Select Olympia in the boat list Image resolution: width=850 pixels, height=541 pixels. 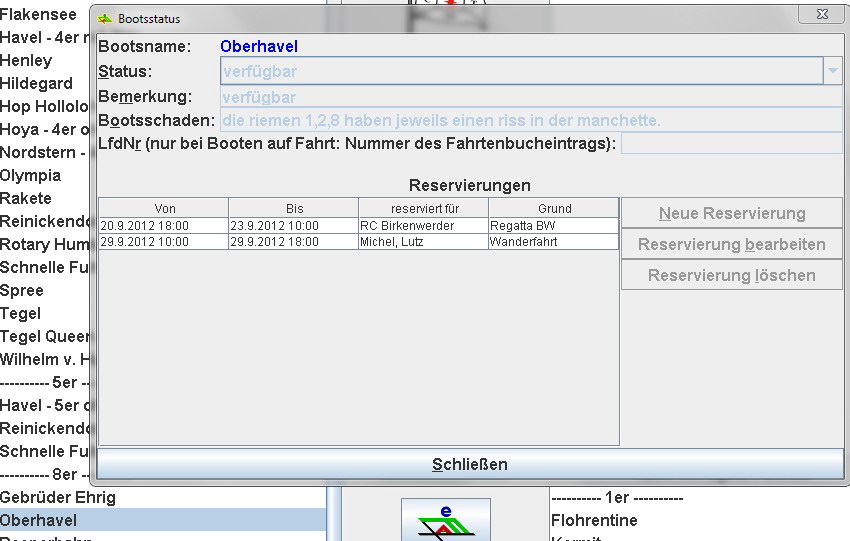click(30, 175)
